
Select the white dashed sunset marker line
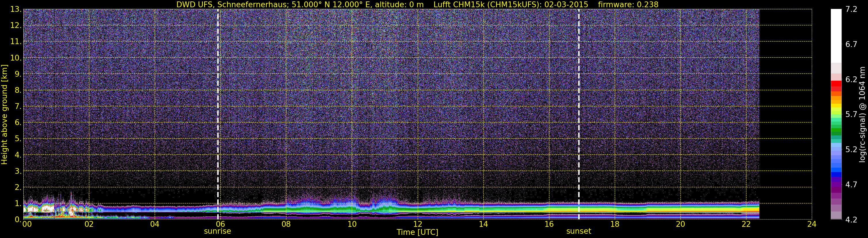[x=579, y=114]
